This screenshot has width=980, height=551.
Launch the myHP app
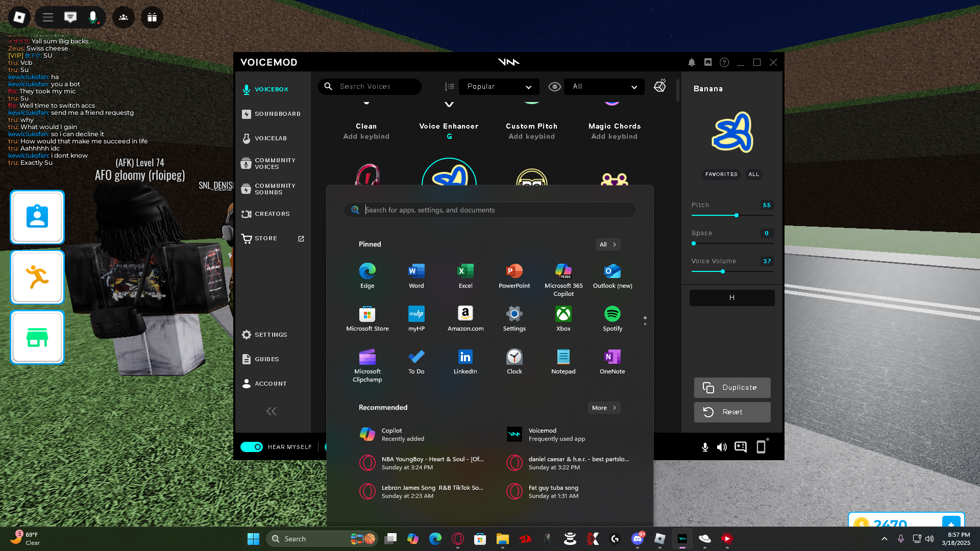click(416, 318)
